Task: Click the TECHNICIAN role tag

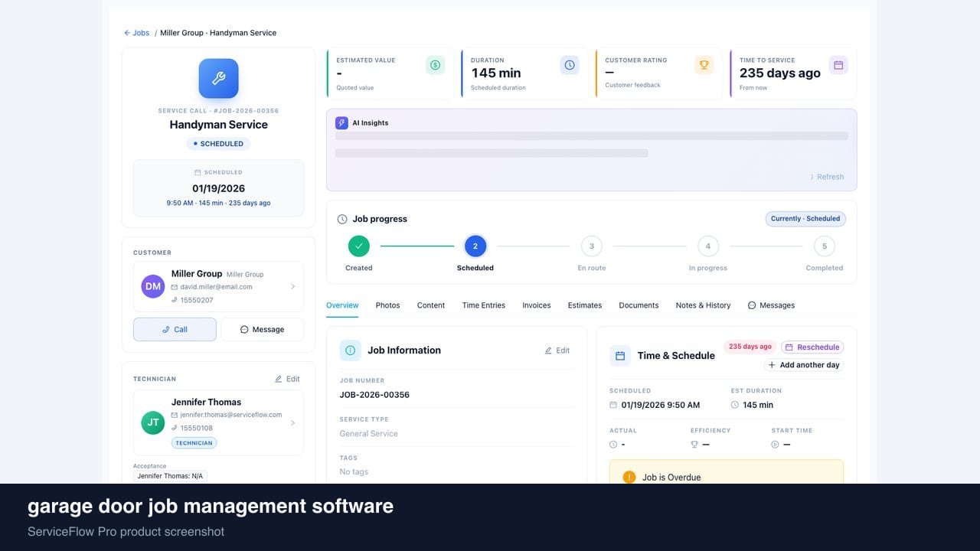Action: 194,443
